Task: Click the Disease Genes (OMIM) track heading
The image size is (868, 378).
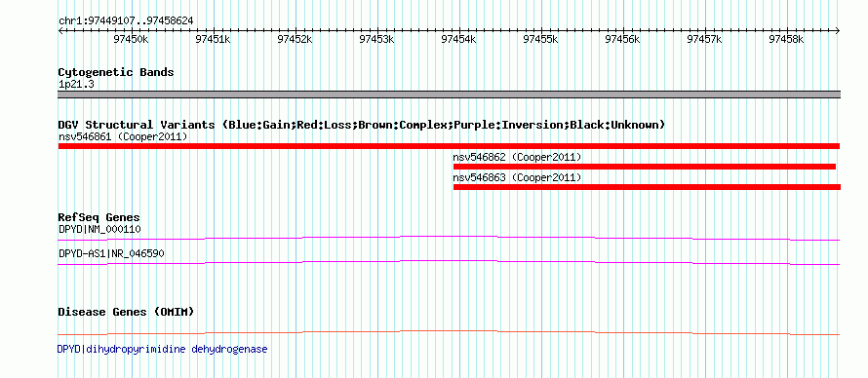Action: click(126, 312)
